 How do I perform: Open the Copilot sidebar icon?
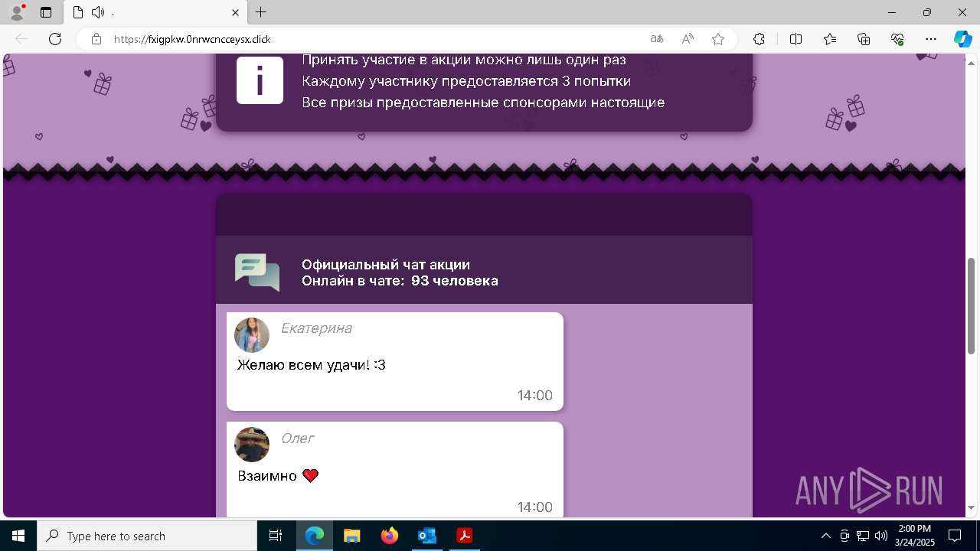point(962,39)
